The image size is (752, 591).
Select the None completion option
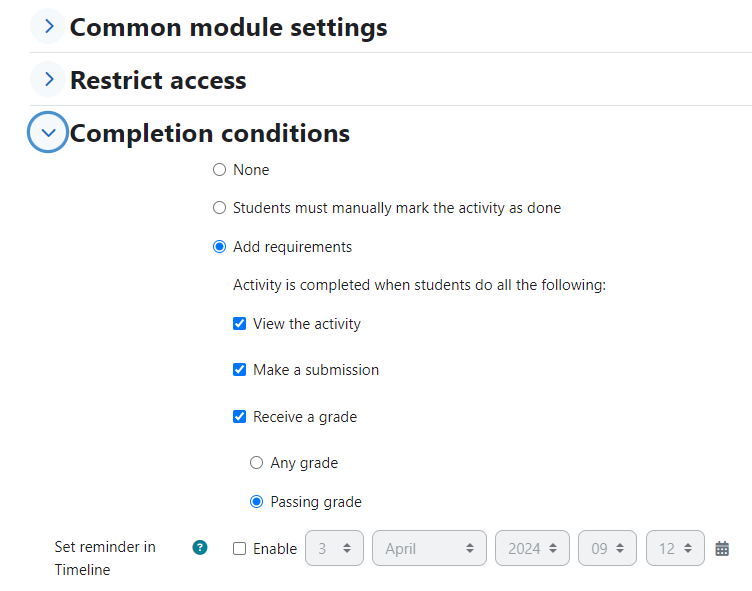tap(219, 170)
